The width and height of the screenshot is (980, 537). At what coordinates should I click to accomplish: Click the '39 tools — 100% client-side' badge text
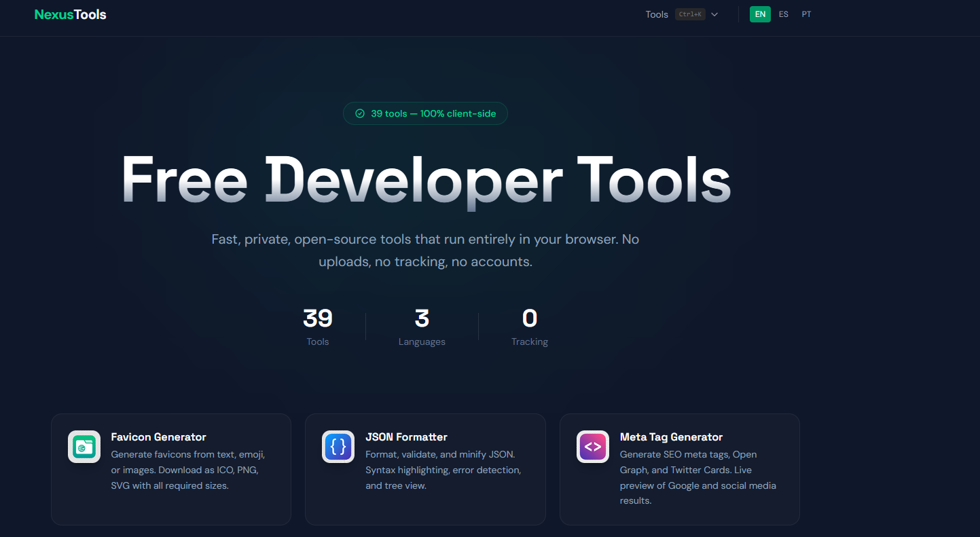433,113
